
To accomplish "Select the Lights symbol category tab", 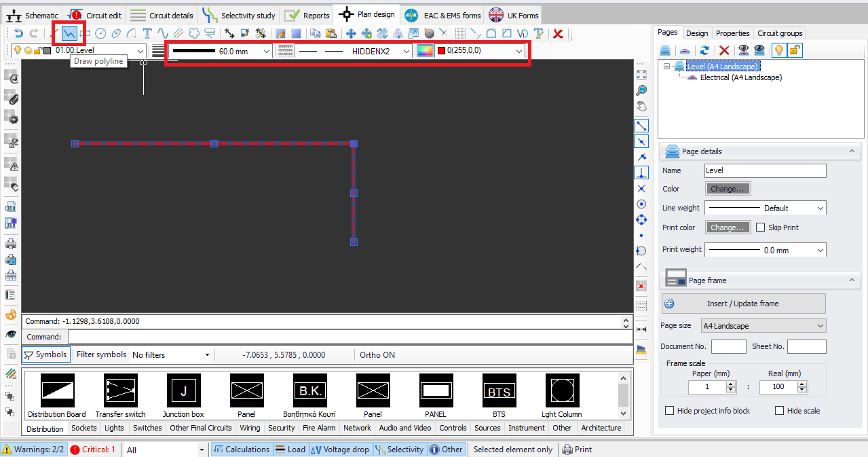I will 114,428.
